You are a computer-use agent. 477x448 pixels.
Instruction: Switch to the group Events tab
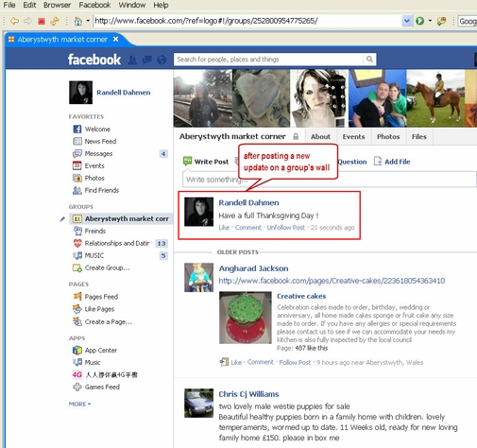(x=353, y=137)
